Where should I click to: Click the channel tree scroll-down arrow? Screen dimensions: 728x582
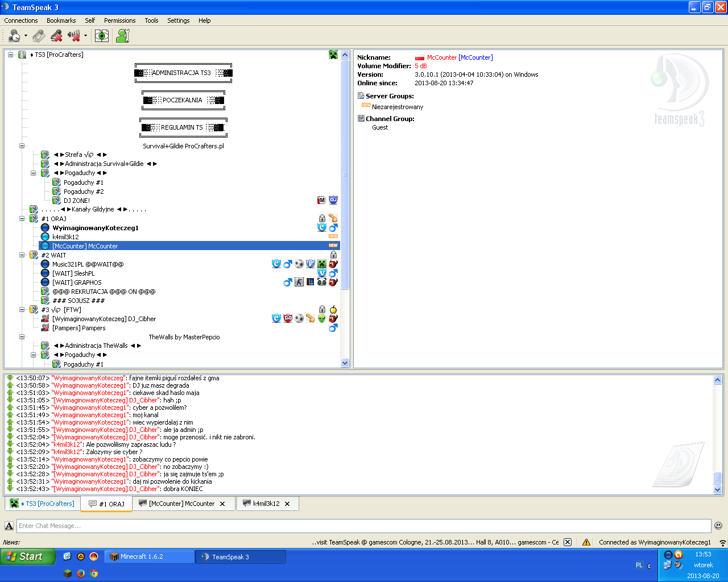(345, 363)
